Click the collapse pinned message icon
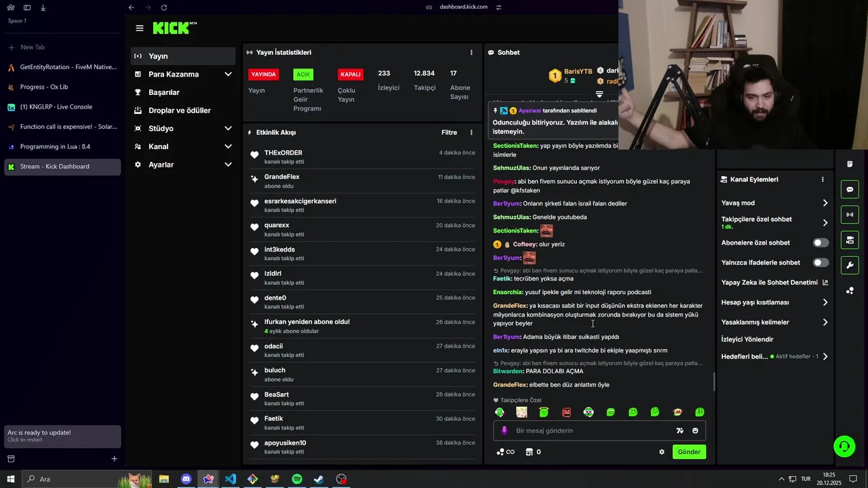 (599, 94)
